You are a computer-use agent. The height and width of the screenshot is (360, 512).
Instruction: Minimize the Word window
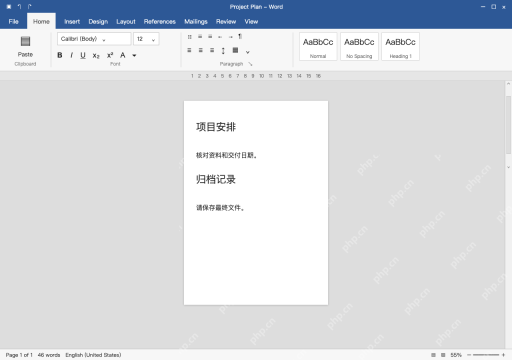point(483,7)
